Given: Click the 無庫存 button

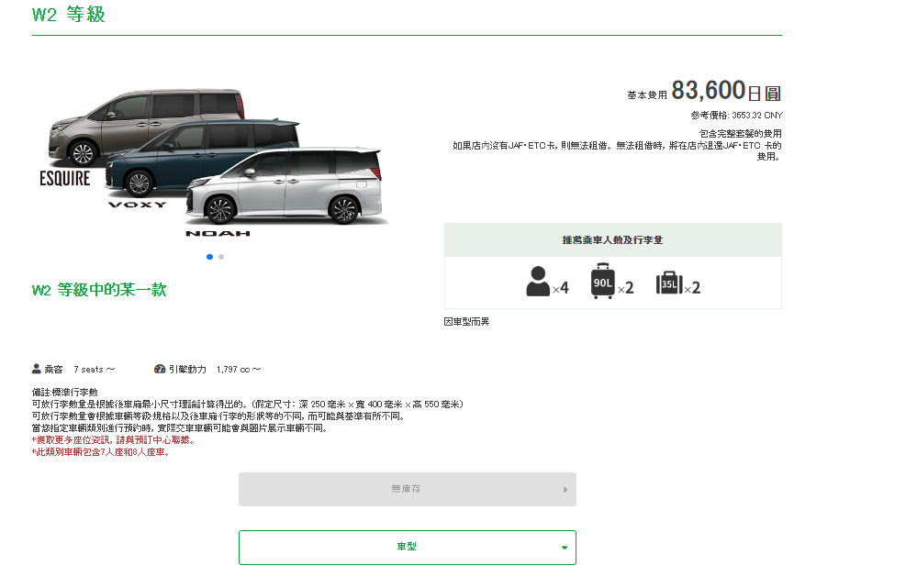Looking at the screenshot, I should coord(408,489).
